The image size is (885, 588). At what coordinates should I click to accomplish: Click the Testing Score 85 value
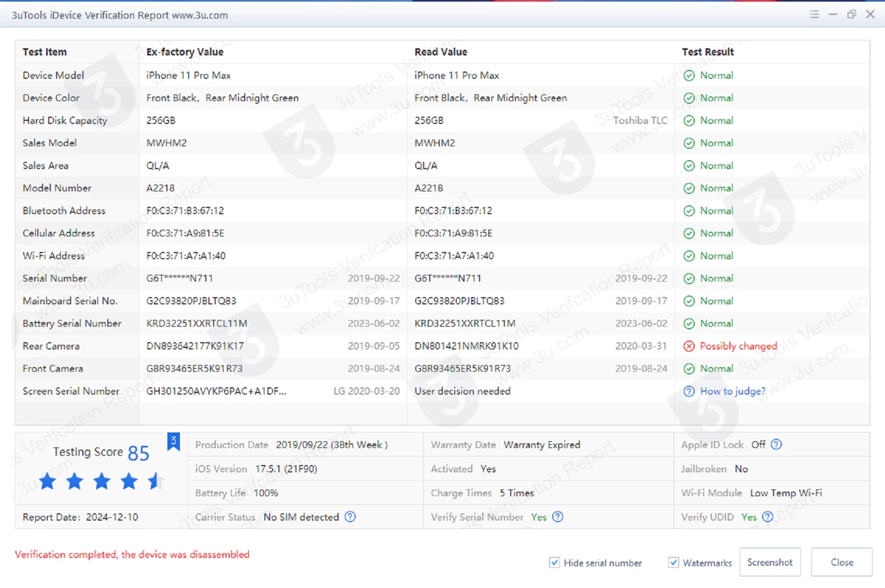[x=138, y=453]
